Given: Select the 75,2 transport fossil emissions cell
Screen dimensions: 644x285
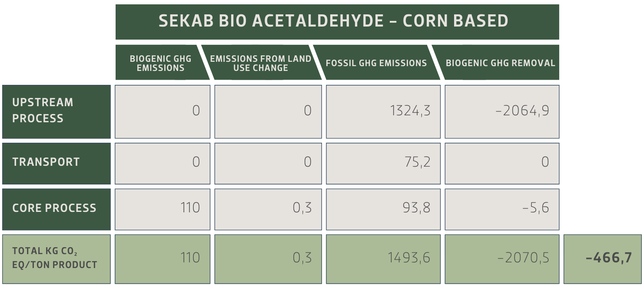Looking at the screenshot, I should coord(383,163).
